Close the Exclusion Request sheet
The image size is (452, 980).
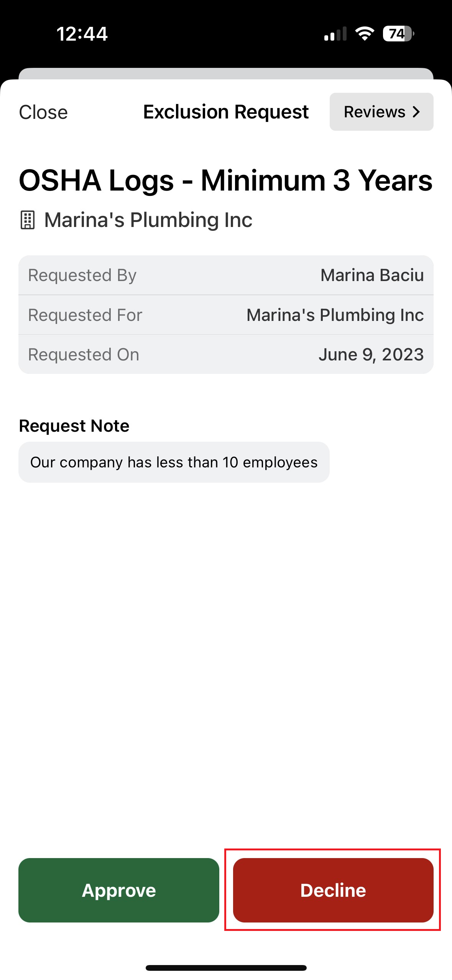tap(43, 112)
